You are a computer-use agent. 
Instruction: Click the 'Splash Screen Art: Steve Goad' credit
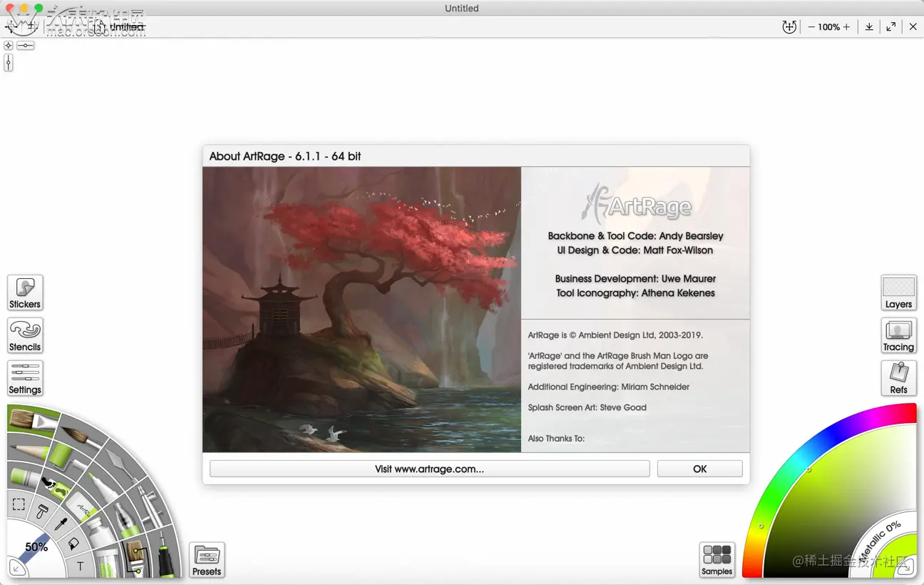pyautogui.click(x=587, y=407)
